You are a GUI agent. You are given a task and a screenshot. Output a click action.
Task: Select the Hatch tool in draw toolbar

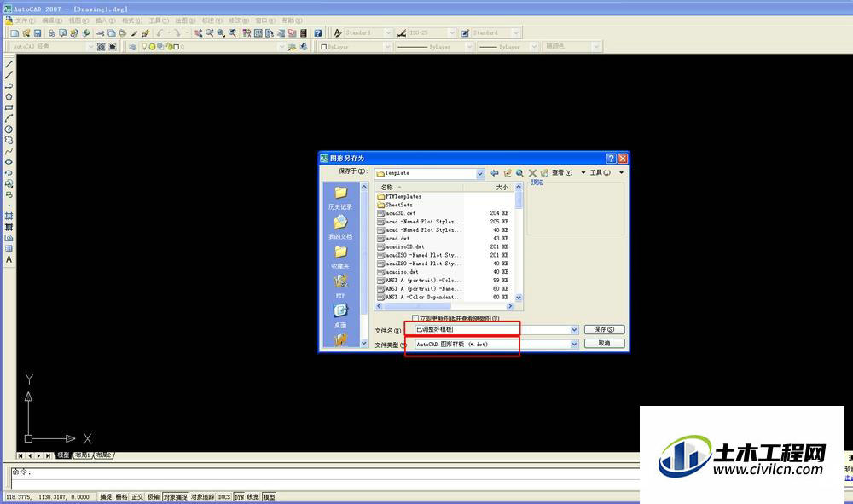click(9, 217)
